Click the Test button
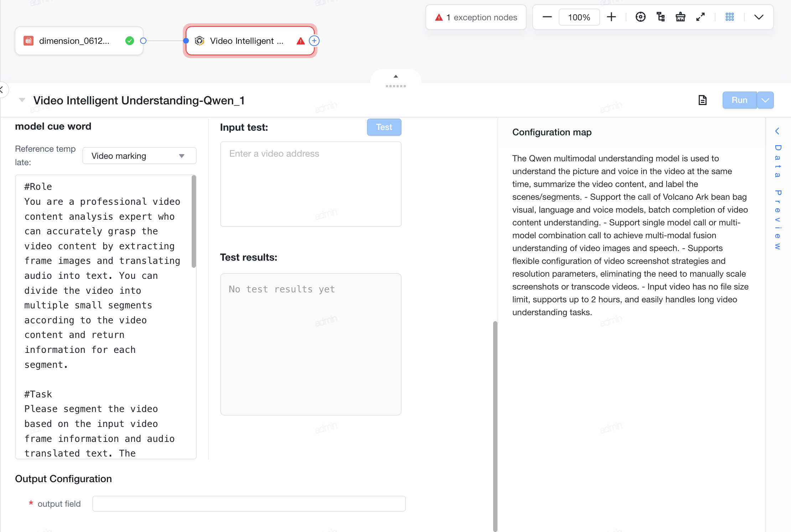 coord(384,127)
